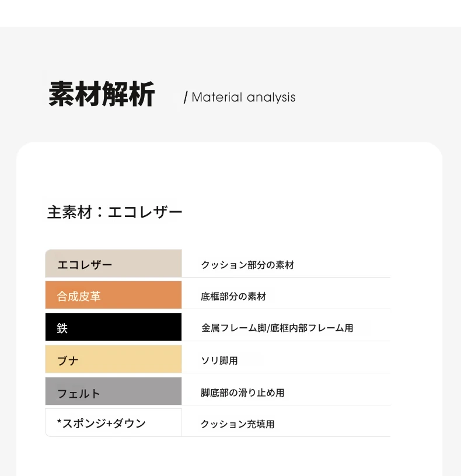Viewport: 461px width, 476px height.
Task: Click the 合成皮革 label text
Action: (79, 296)
